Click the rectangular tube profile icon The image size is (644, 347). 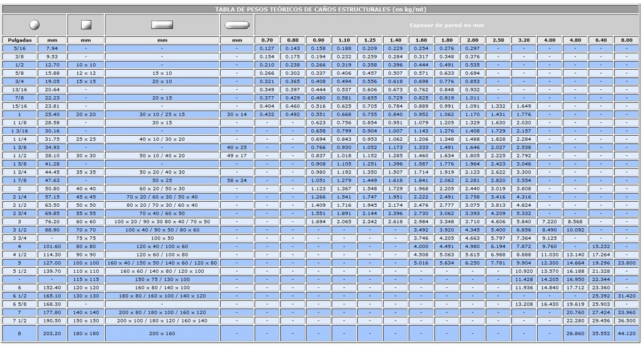(162, 25)
